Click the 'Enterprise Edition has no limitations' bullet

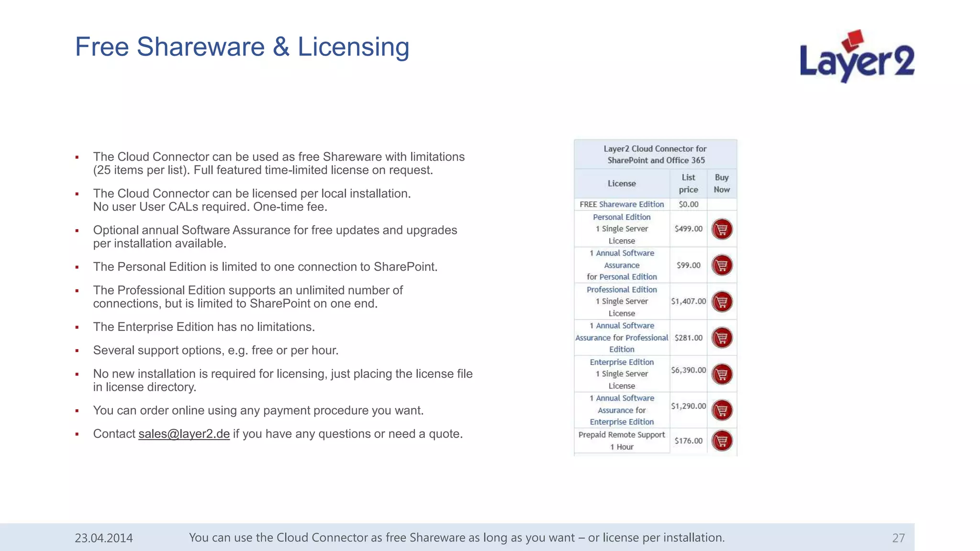coord(204,327)
